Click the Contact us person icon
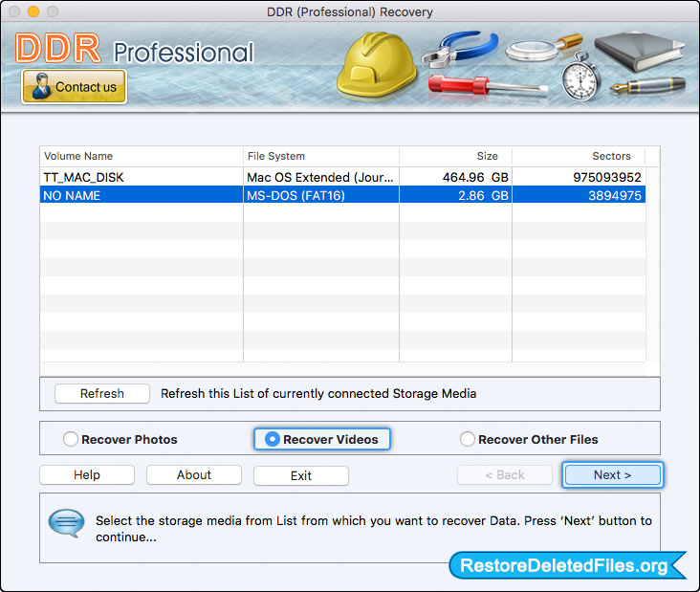This screenshot has width=700, height=592. 41,86
